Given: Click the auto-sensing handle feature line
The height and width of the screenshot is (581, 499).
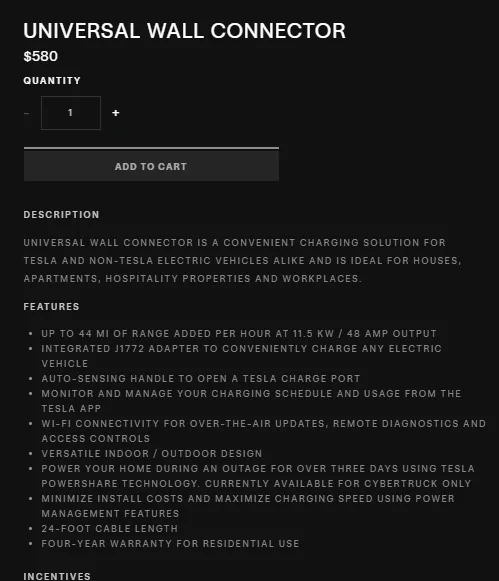Looking at the screenshot, I should [x=200, y=378].
